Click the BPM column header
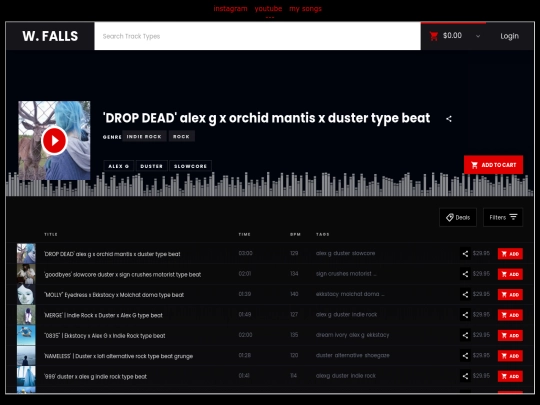Viewport: 540px width, 405px height. click(x=295, y=234)
